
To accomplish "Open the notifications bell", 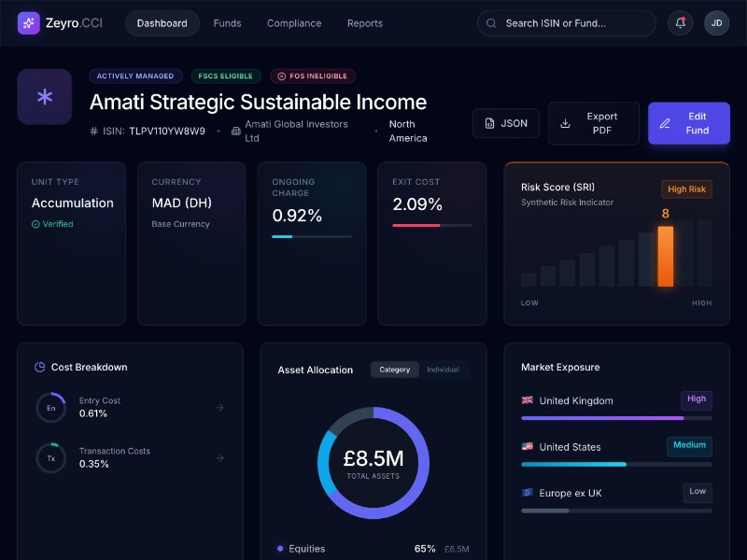I will click(x=680, y=23).
